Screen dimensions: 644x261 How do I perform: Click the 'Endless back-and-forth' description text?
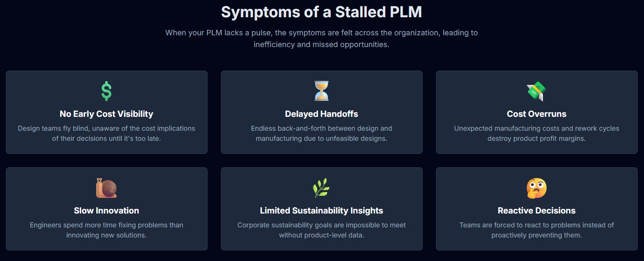click(x=321, y=133)
